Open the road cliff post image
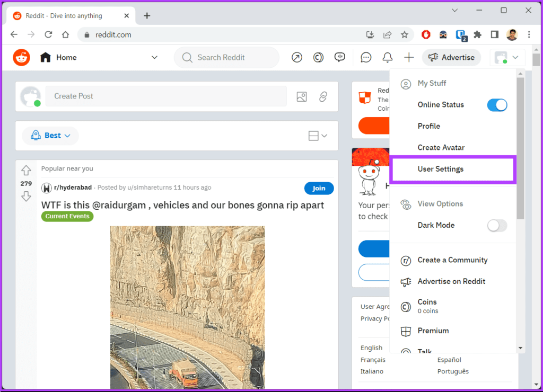The height and width of the screenshot is (392, 543). (x=187, y=307)
